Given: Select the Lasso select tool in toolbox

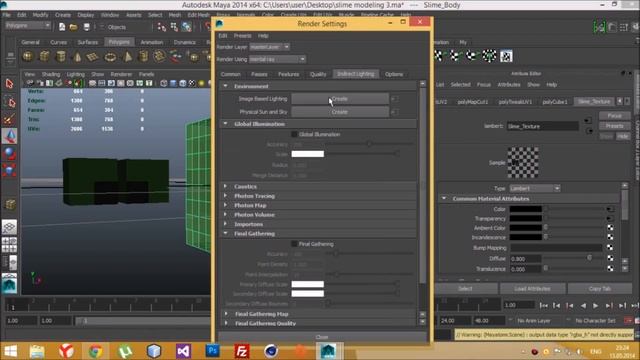Looking at the screenshot, I should tap(9, 102).
